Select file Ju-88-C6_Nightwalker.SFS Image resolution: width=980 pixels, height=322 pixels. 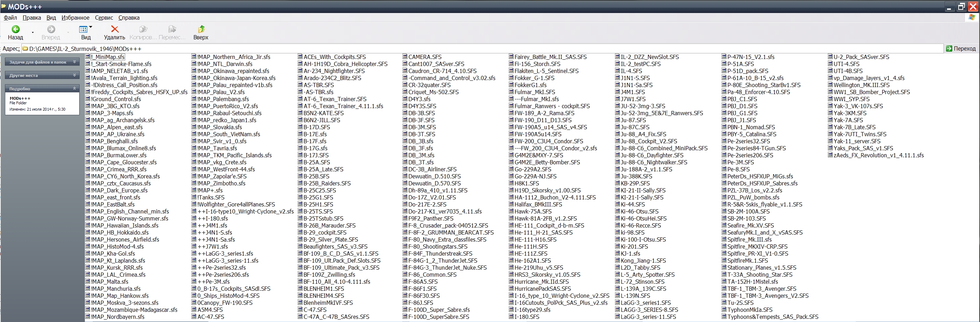654,162
